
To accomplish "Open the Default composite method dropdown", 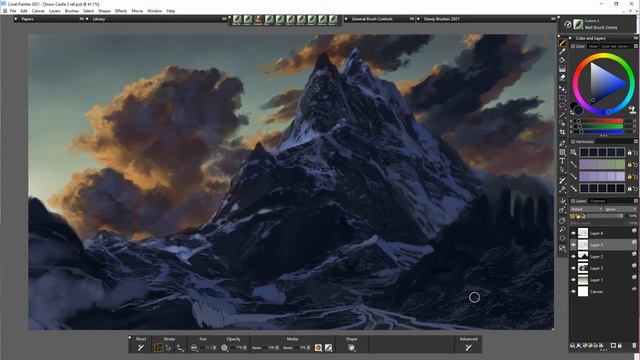I will [587, 209].
